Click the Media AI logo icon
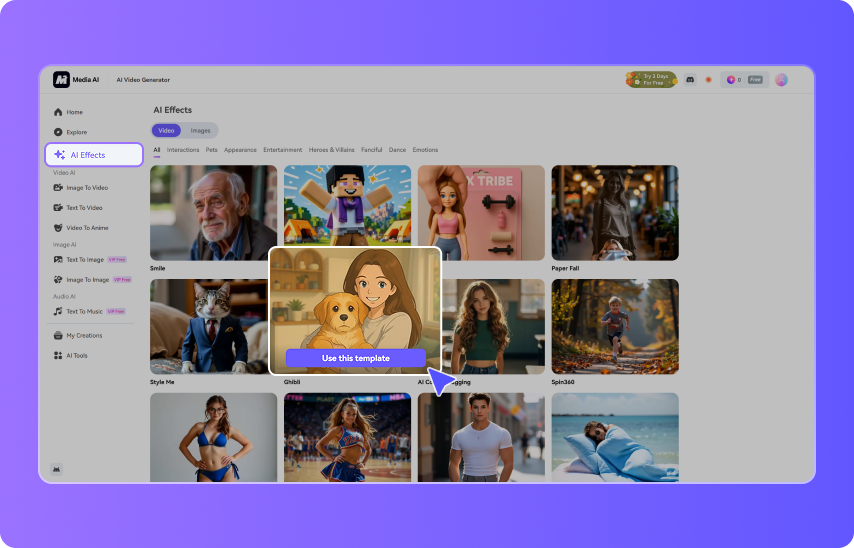This screenshot has width=854, height=548. (x=62, y=80)
